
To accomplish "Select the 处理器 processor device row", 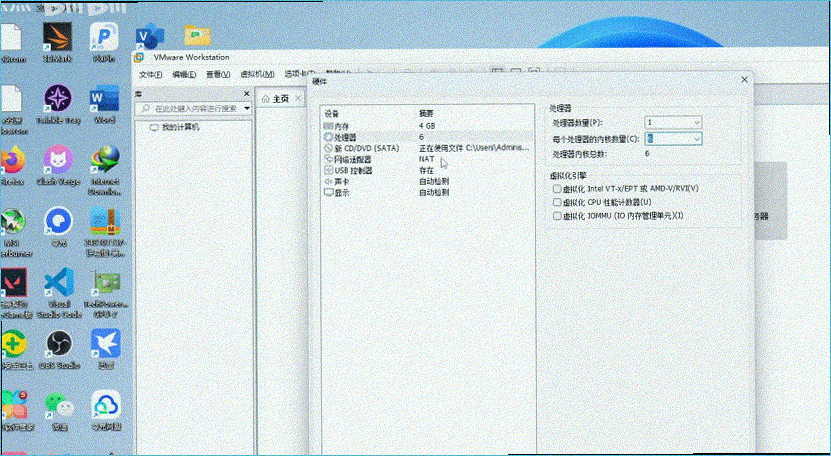I will point(427,137).
